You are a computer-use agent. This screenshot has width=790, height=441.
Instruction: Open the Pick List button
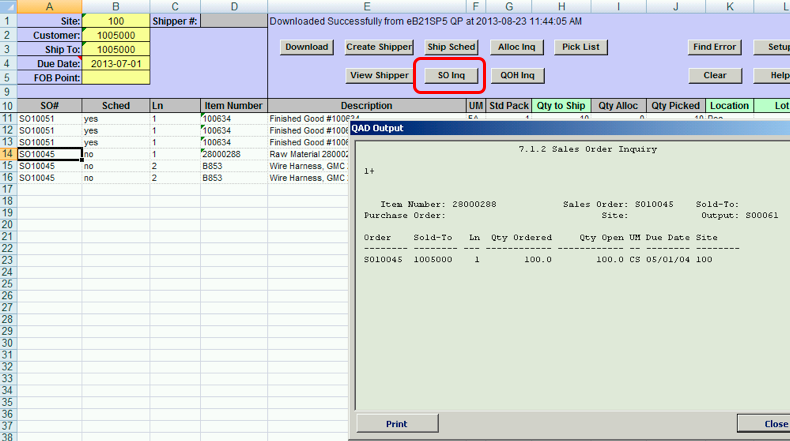(x=580, y=47)
